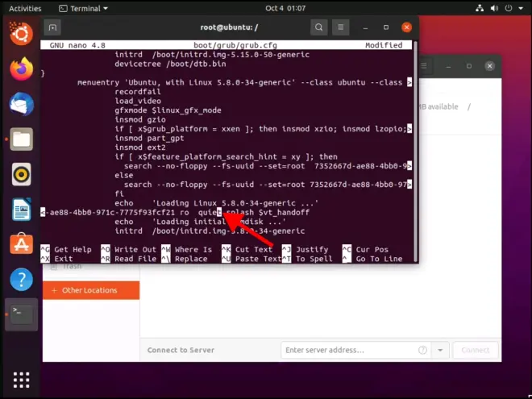Click 'boot/grub/grub.cfg' filename in nano header
The height and width of the screenshot is (399, 532).
(235, 45)
